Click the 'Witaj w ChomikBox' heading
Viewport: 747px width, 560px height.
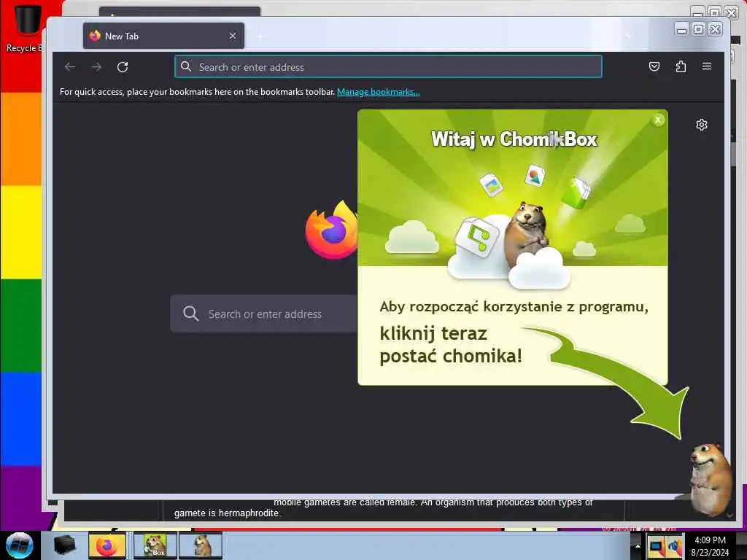pos(514,139)
